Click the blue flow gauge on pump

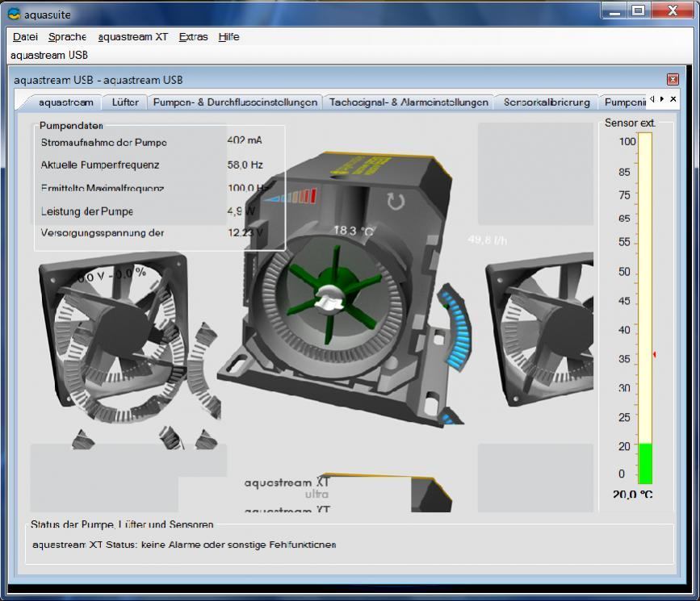[x=455, y=328]
